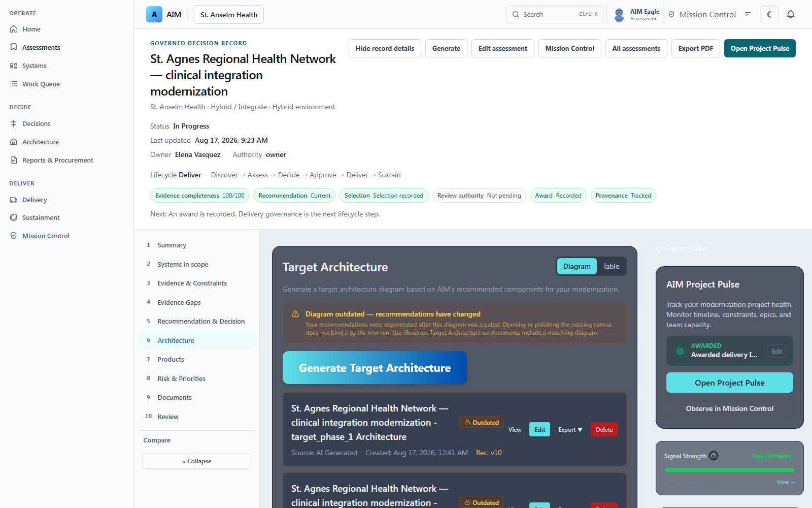Image resolution: width=812 pixels, height=508 pixels.
Task: Click the Signal Strength help icon
Action: pos(714,456)
